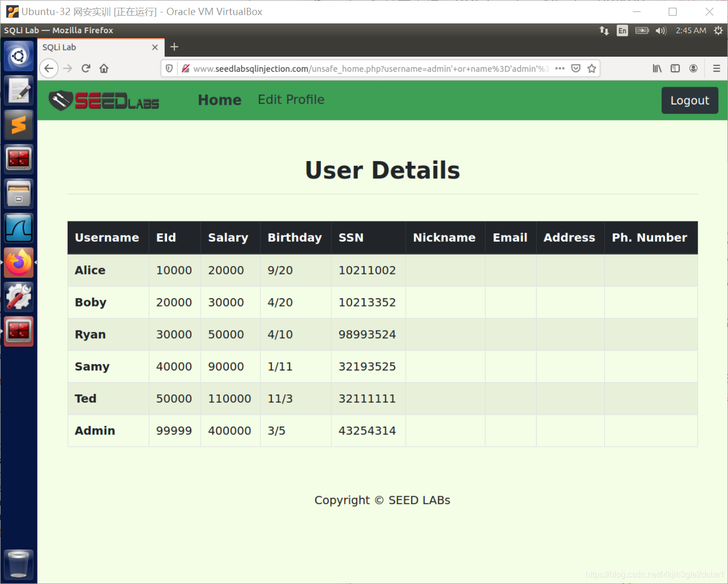Image resolution: width=728 pixels, height=584 pixels.
Task: Launch Wireshark from the dock
Action: click(19, 228)
